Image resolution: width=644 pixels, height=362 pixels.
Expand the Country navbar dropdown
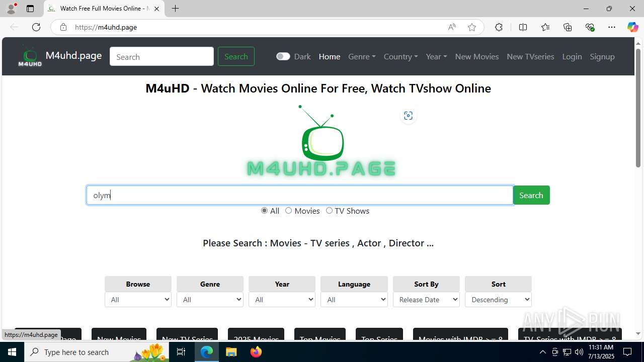click(x=400, y=56)
